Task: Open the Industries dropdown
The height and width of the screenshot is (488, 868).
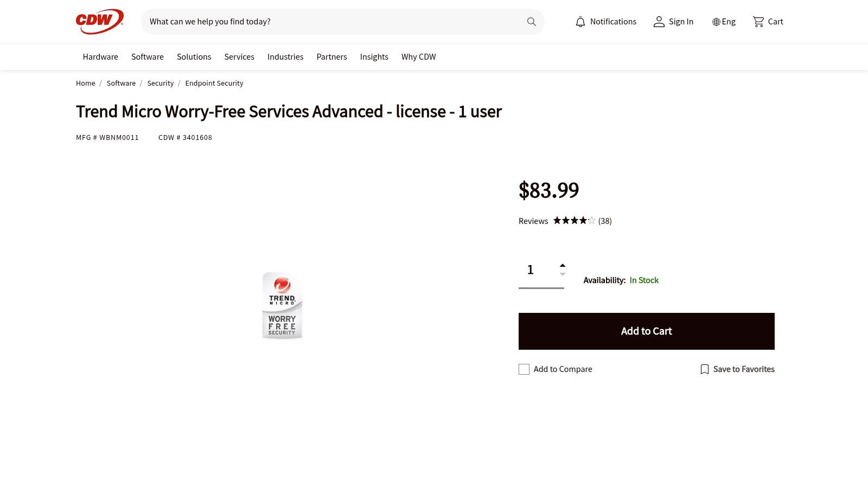Action: pos(285,56)
